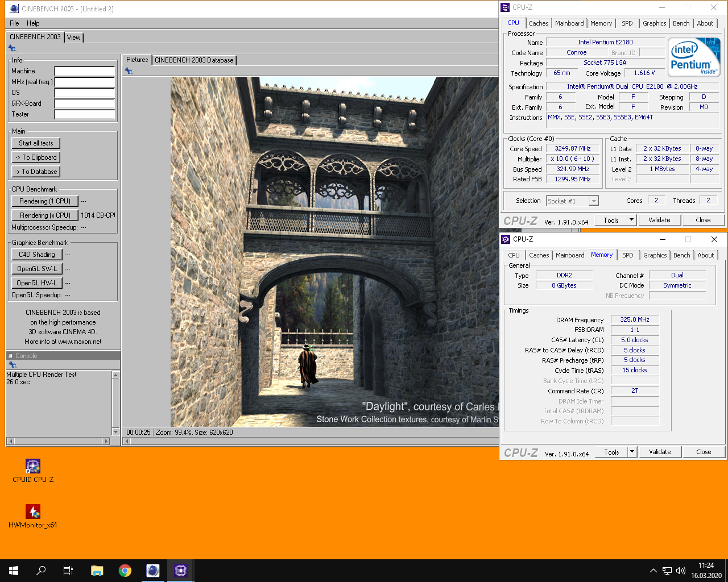Run the OpenGL HW-L test
The height and width of the screenshot is (582, 728).
(37, 283)
